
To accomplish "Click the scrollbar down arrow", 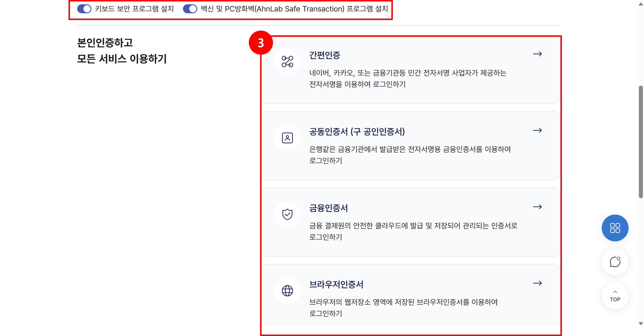I will pyautogui.click(x=640, y=324).
